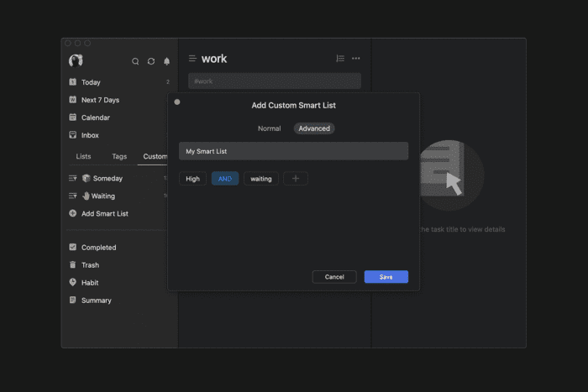Switch to the Tags tab
This screenshot has height=392, width=588.
119,156
